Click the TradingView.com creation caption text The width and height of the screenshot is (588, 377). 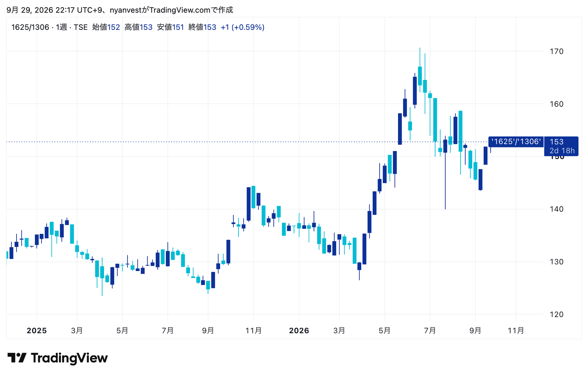(x=120, y=10)
